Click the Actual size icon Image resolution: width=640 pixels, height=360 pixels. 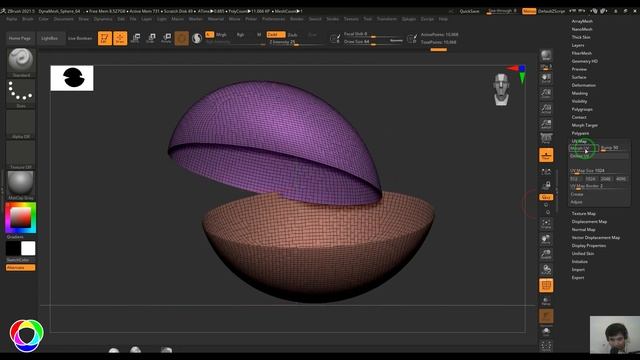[x=546, y=109]
